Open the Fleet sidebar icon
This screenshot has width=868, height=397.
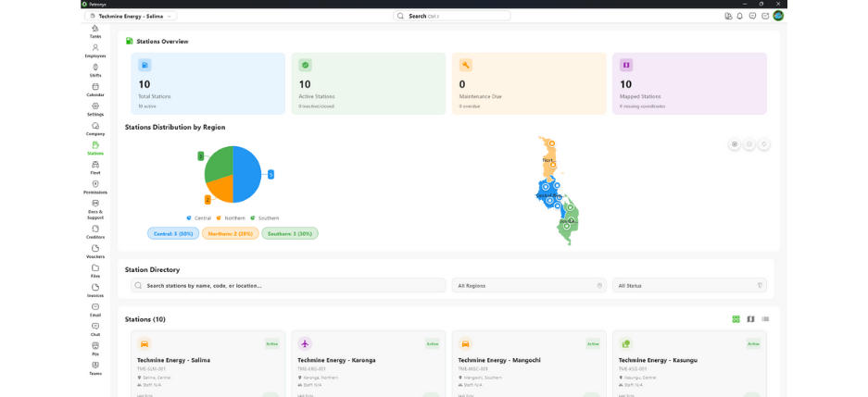pos(95,167)
